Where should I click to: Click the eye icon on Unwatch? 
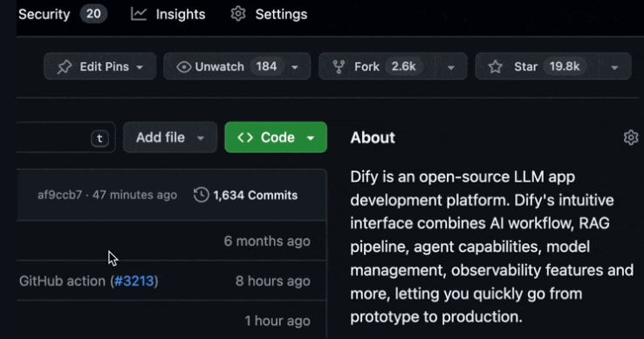183,66
